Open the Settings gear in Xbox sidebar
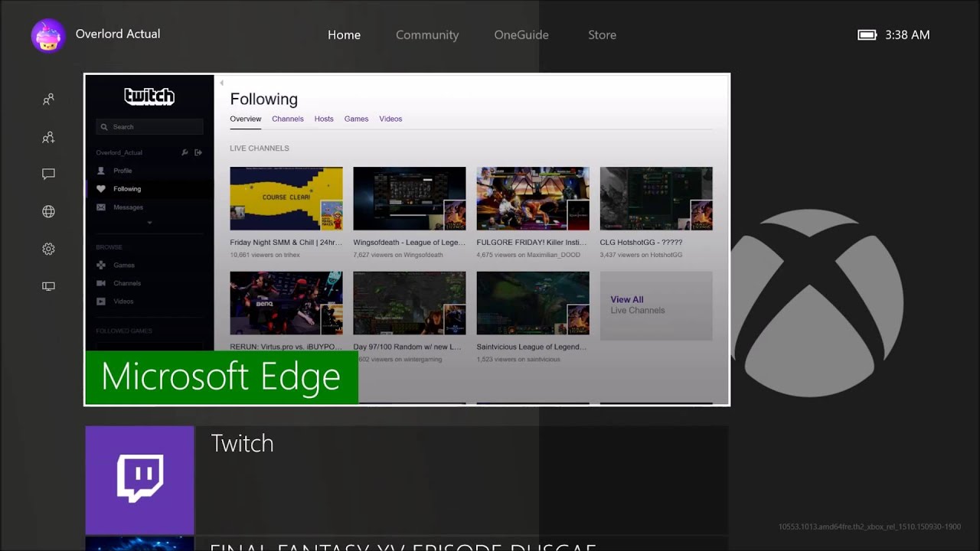The image size is (980, 551). [48, 249]
